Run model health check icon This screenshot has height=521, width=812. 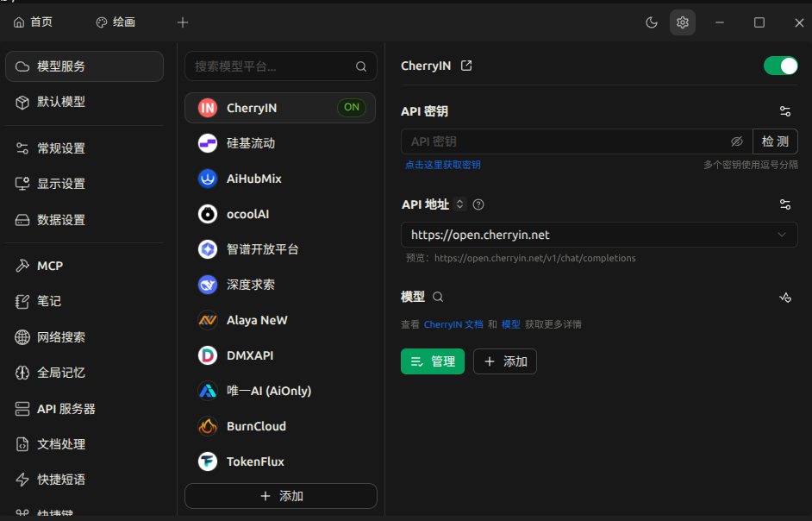pos(785,298)
